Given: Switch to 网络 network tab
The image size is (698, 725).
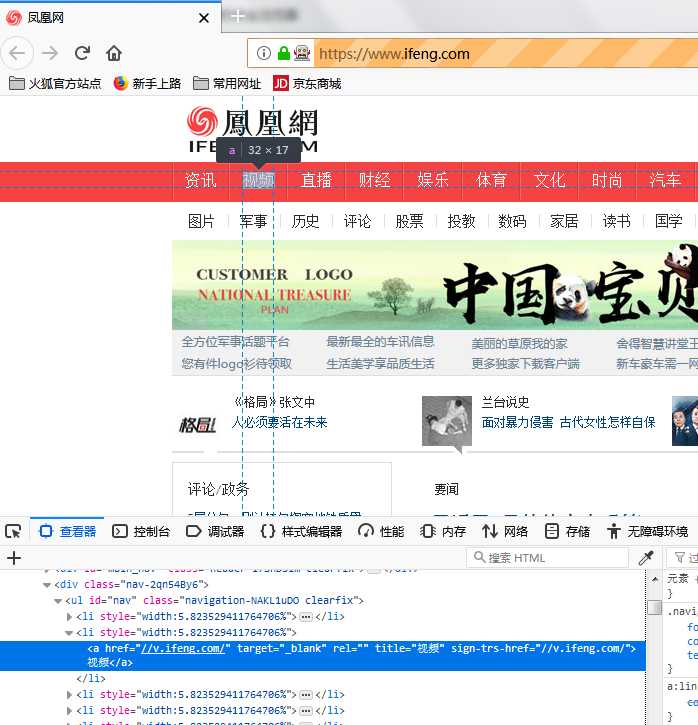Looking at the screenshot, I should click(505, 531).
